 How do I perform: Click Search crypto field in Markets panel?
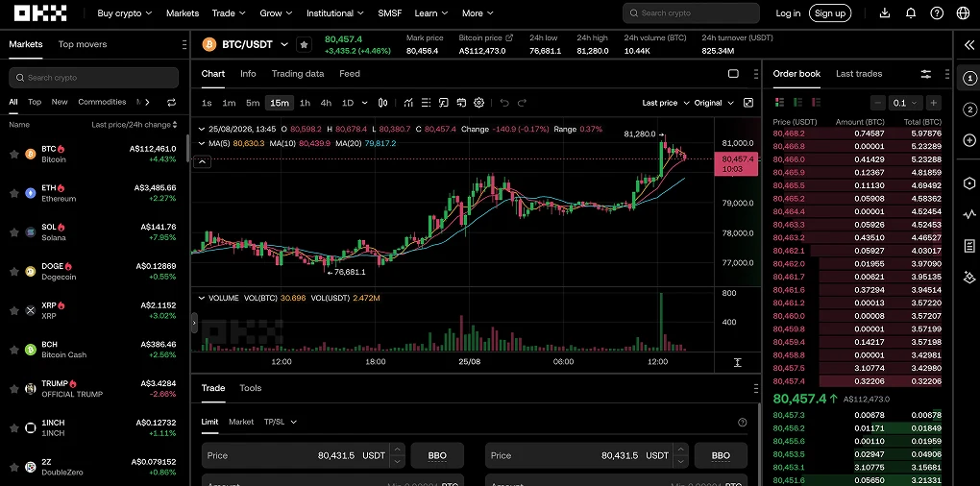click(x=94, y=78)
